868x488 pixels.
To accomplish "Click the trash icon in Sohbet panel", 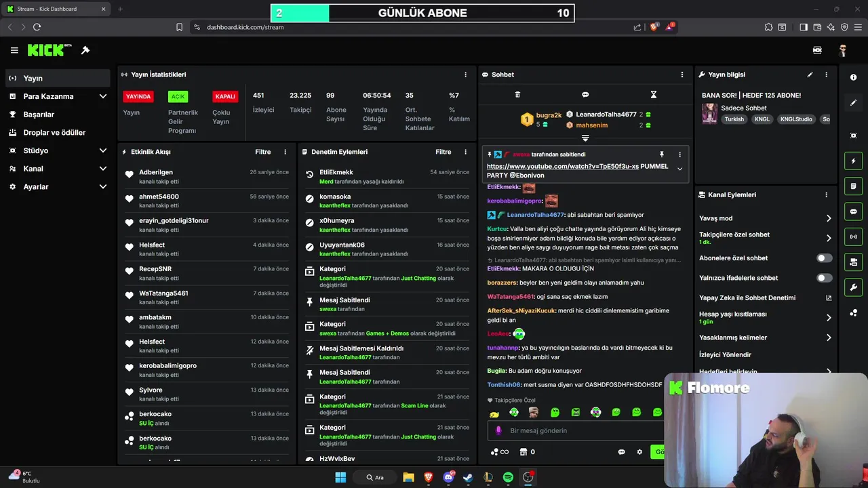I will point(517,95).
